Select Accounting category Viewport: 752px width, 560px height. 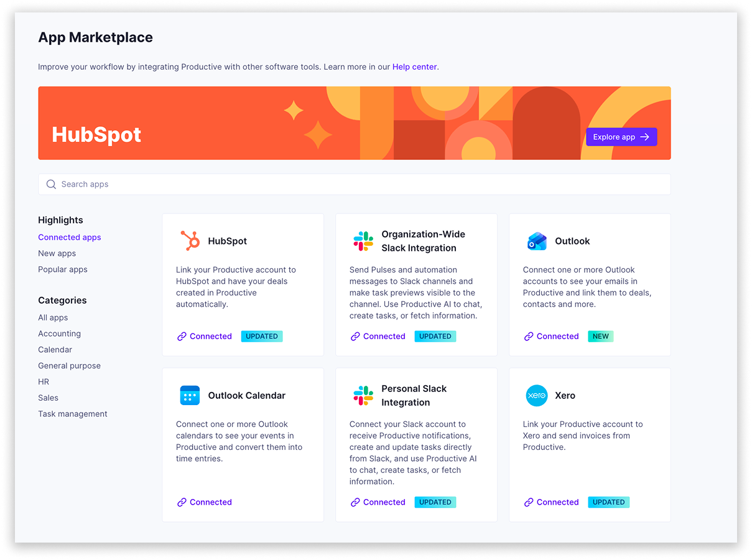(59, 334)
